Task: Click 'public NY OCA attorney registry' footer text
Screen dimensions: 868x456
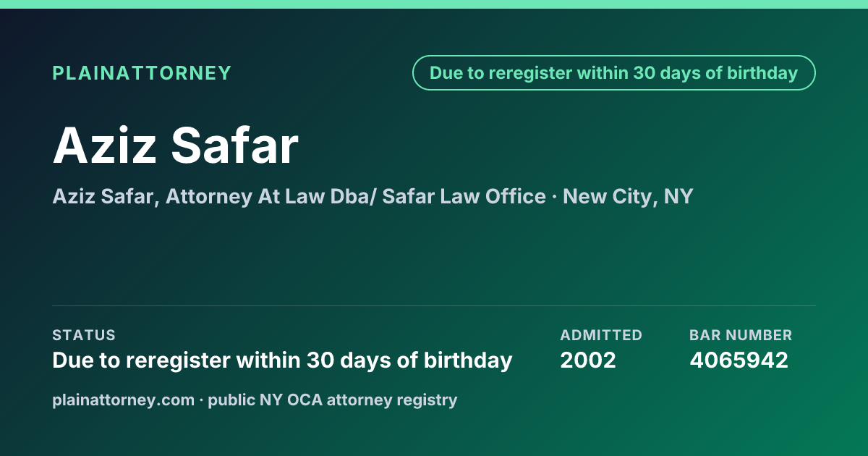Action: point(333,400)
